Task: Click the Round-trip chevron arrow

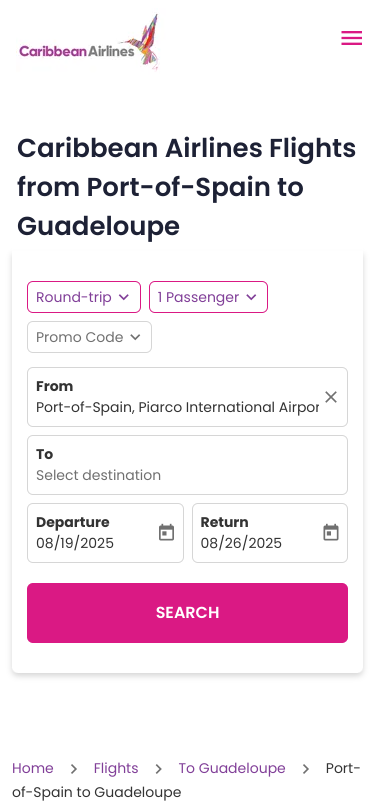Action: [123, 297]
